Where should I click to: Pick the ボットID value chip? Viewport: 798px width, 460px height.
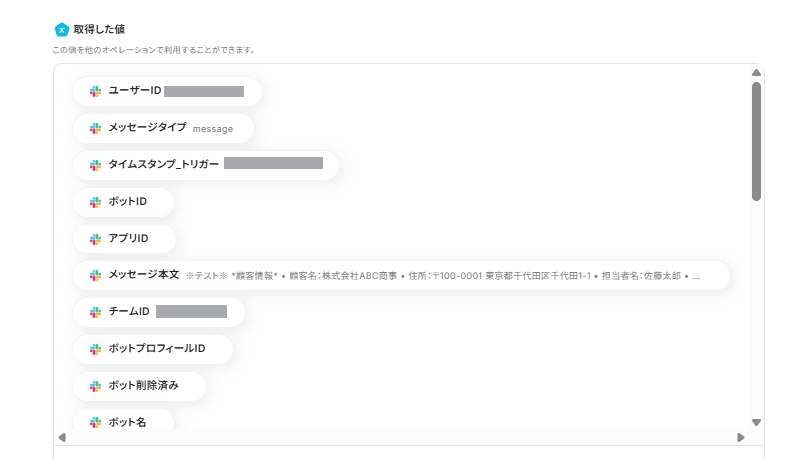[124, 202]
